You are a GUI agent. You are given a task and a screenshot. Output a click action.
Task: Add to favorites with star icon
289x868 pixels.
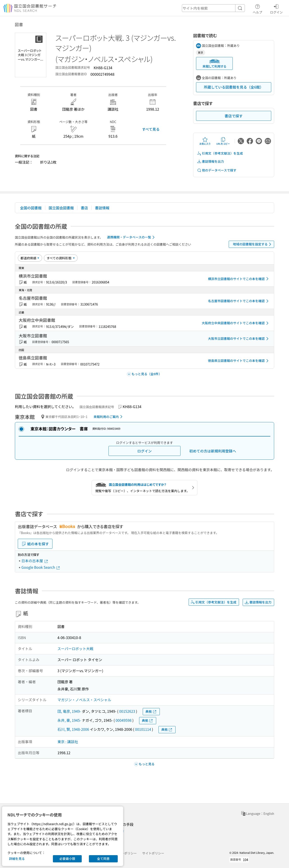(x=205, y=141)
